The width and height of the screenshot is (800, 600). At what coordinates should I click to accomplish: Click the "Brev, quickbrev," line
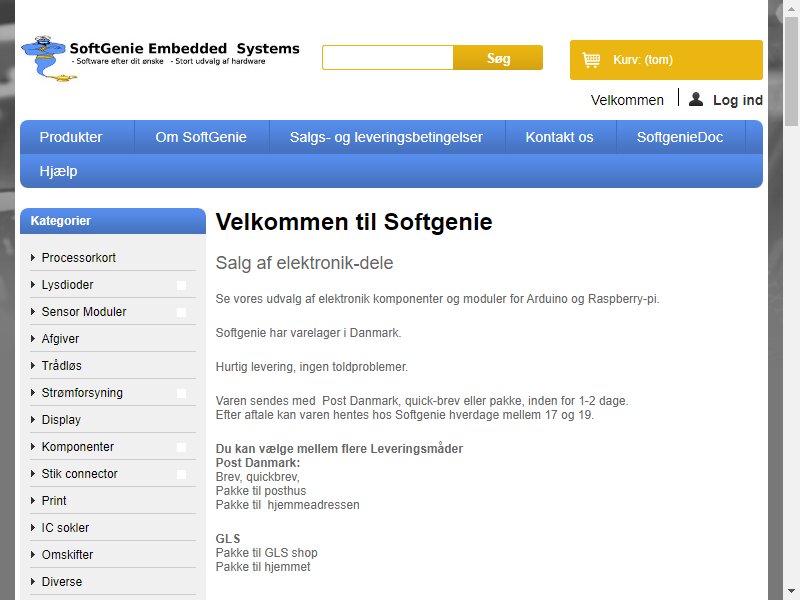click(x=258, y=477)
